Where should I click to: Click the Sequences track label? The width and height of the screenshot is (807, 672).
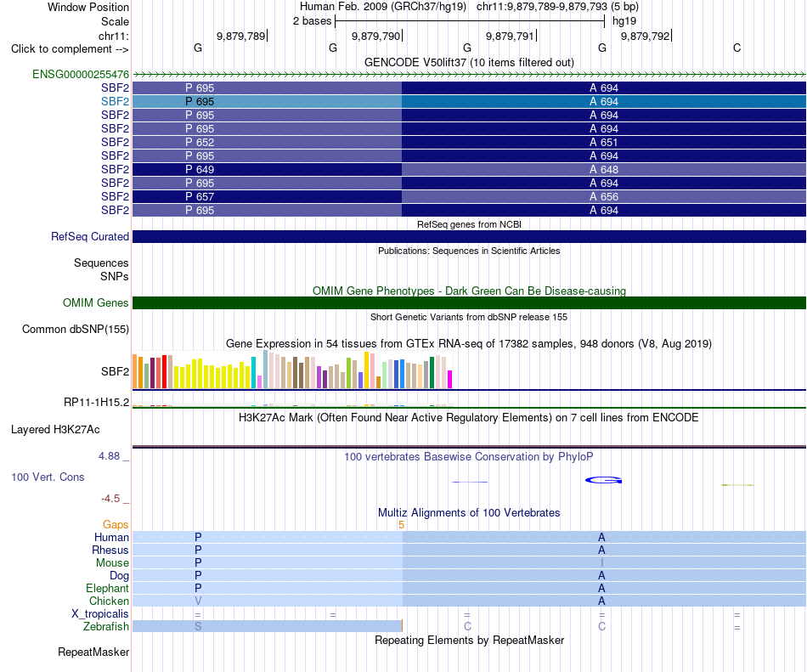coord(101,263)
